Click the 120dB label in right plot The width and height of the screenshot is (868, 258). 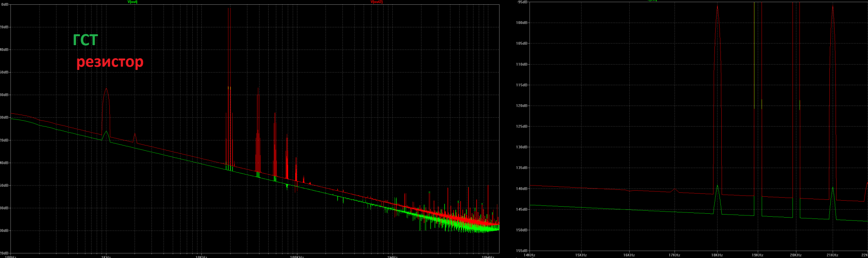(x=522, y=106)
